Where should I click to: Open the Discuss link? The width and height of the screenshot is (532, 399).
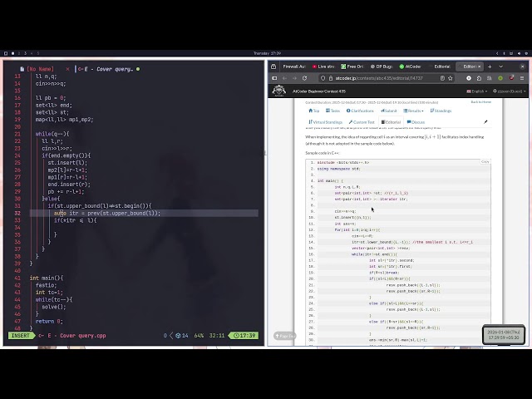(416, 122)
